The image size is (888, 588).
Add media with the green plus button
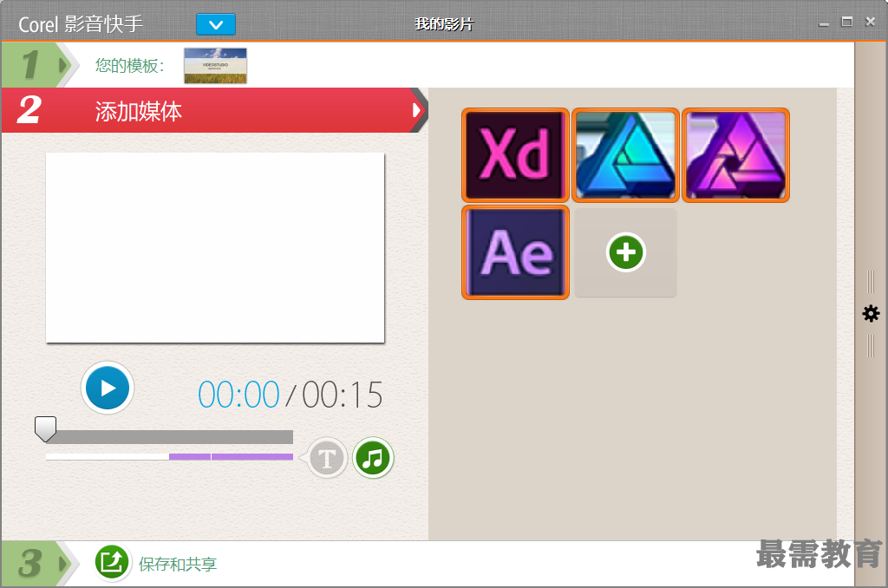click(626, 252)
